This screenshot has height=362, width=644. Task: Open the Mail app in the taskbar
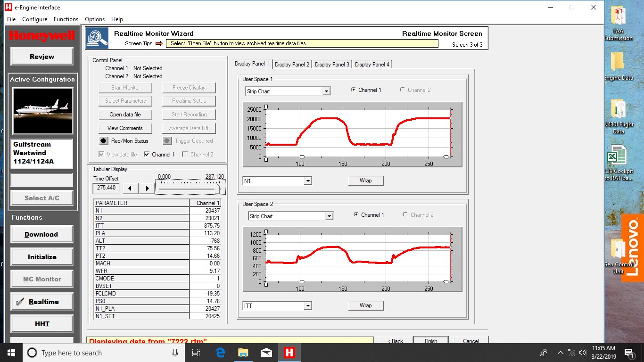pyautogui.click(x=266, y=353)
